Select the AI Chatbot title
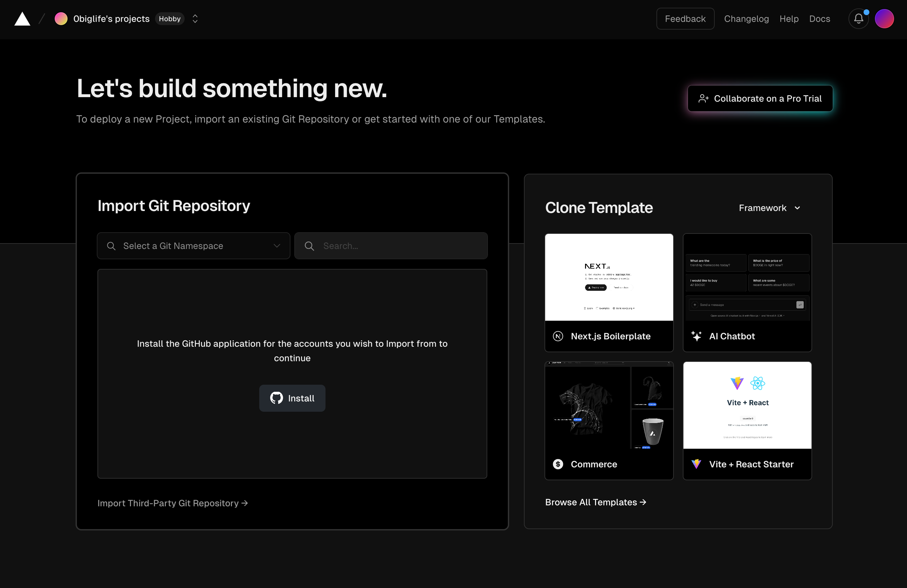The width and height of the screenshot is (907, 588). tap(732, 336)
